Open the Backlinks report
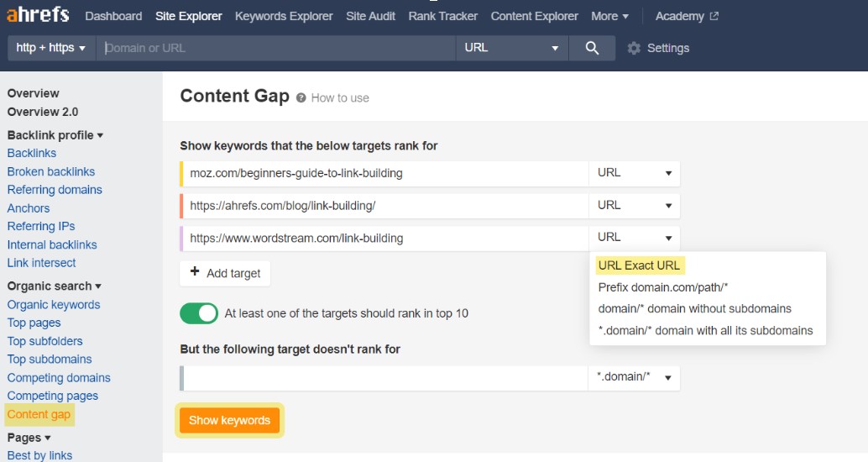This screenshot has width=868, height=462. coord(32,153)
